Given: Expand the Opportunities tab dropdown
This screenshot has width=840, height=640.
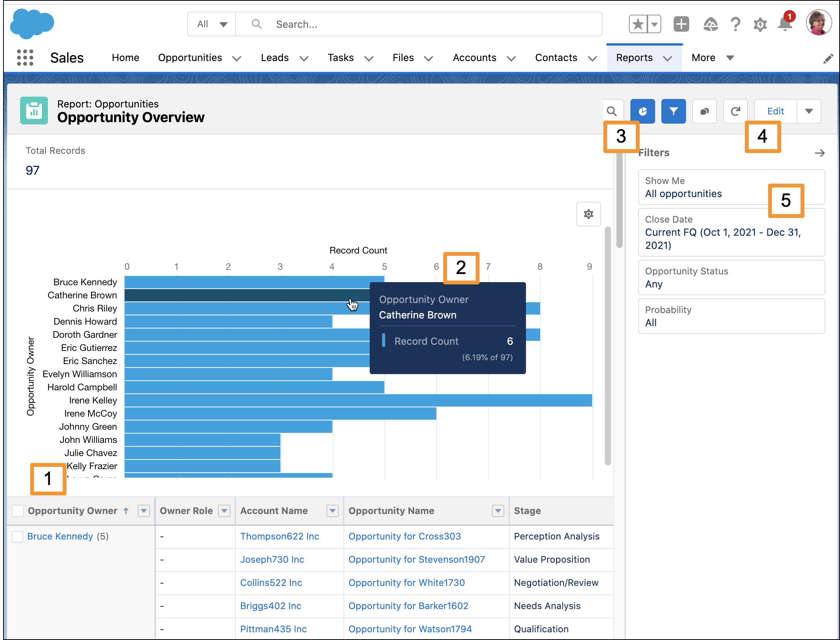Looking at the screenshot, I should (x=237, y=58).
